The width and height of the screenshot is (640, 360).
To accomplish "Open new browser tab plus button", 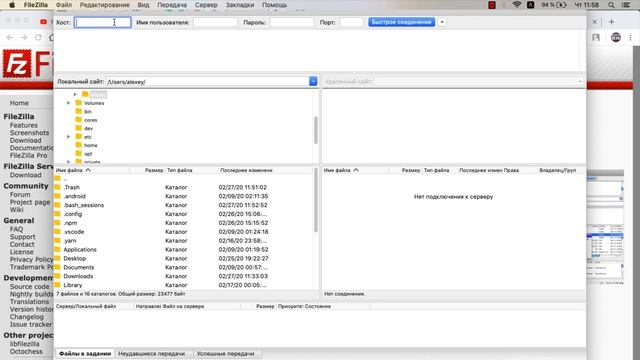I will point(611,22).
